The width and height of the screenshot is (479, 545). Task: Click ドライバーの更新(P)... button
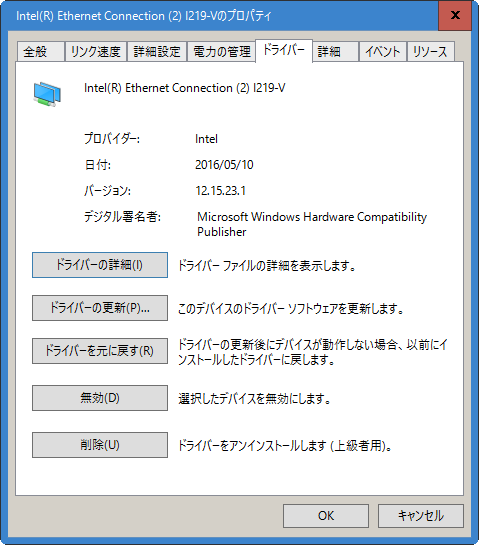(x=100, y=308)
